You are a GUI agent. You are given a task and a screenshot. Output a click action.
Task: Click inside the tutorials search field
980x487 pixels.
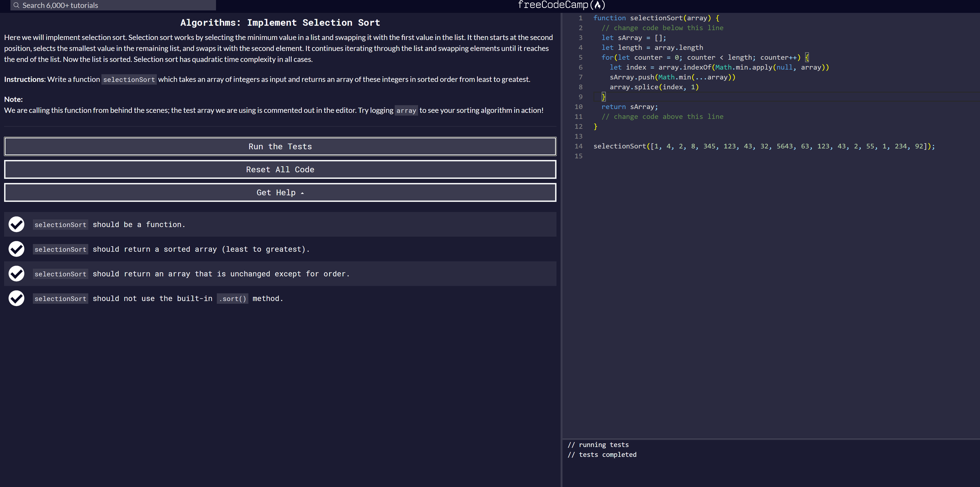(x=114, y=5)
